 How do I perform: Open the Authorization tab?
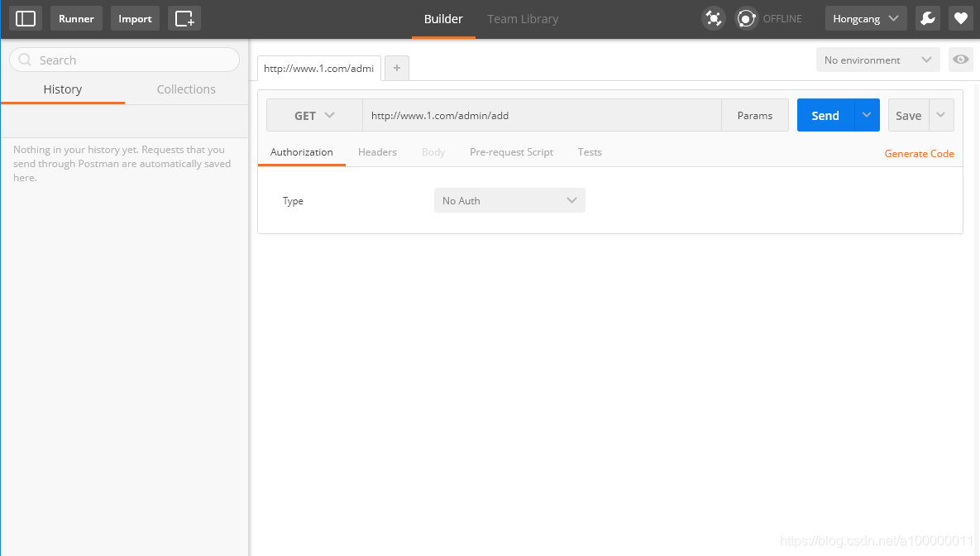(301, 152)
